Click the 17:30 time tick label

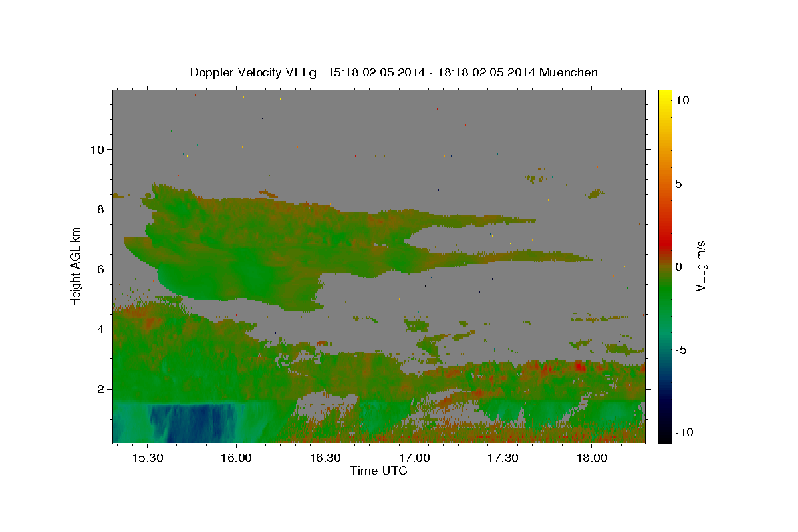(503, 458)
